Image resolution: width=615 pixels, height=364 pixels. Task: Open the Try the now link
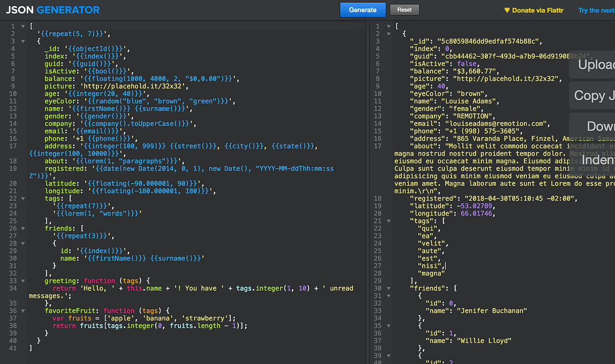(597, 10)
